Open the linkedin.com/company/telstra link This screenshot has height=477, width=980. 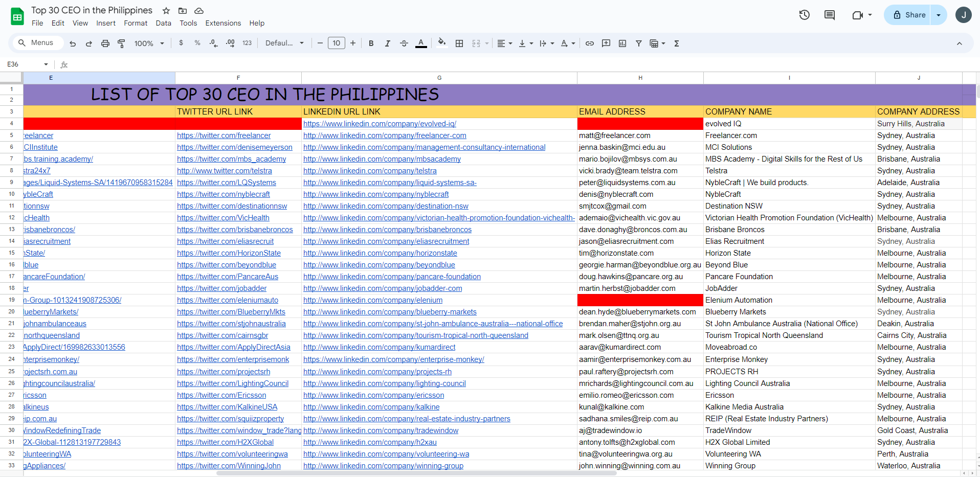[x=370, y=171]
